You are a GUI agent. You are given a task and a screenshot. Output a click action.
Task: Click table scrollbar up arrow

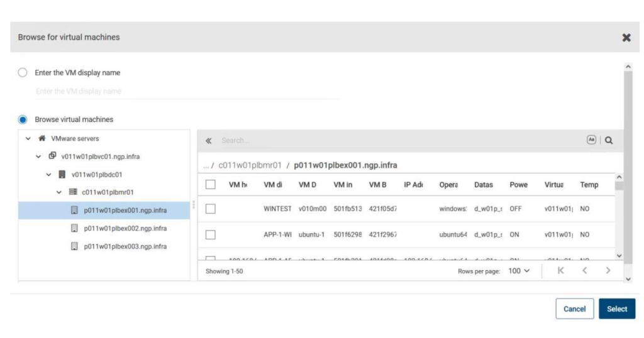[619, 177]
